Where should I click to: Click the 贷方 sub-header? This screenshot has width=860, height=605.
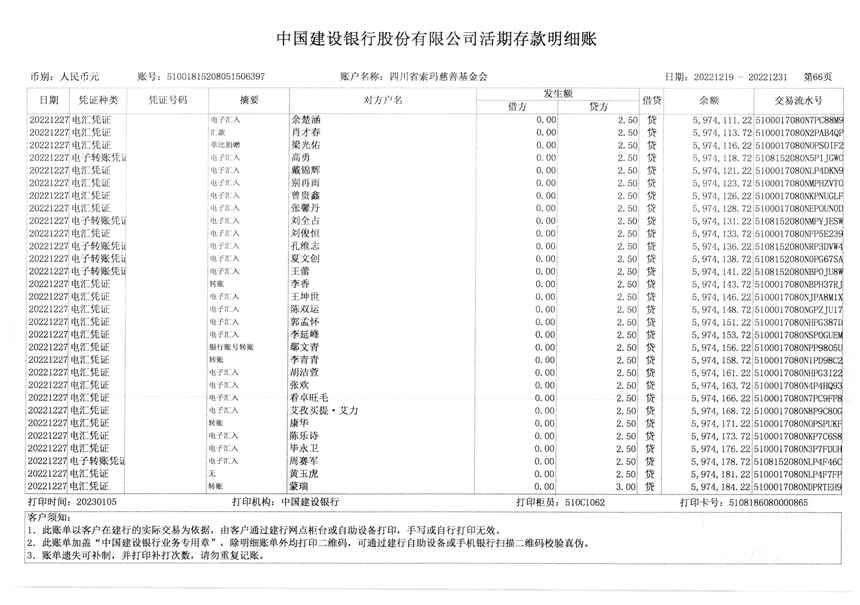598,106
